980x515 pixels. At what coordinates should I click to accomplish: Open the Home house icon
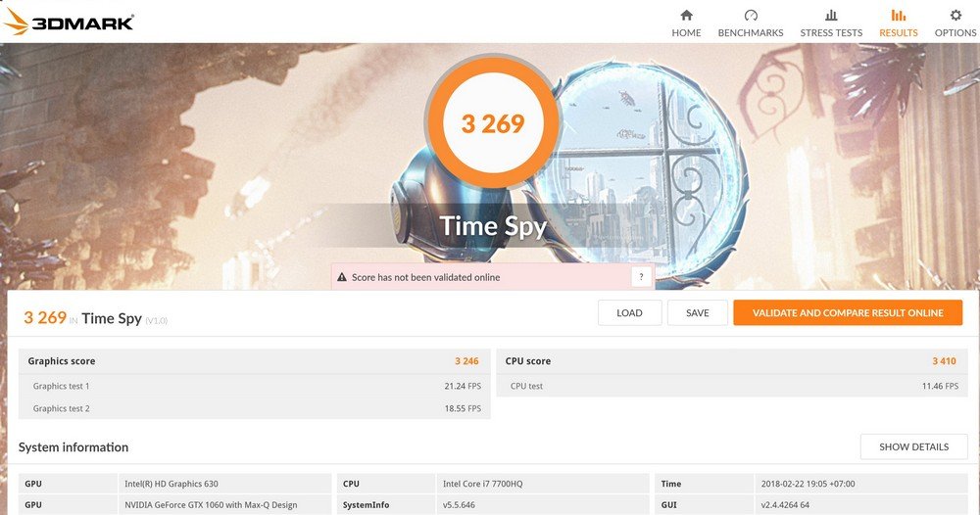[x=686, y=15]
